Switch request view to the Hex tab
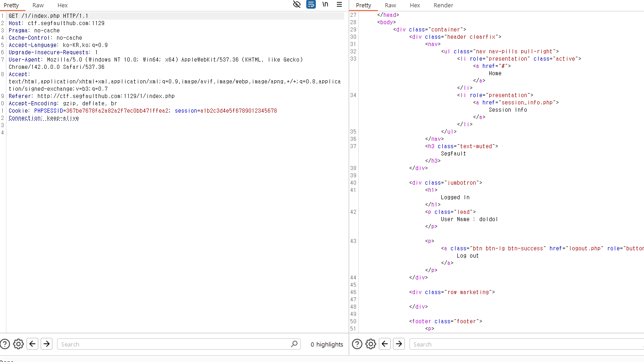This screenshot has width=644, height=362. [x=63, y=5]
